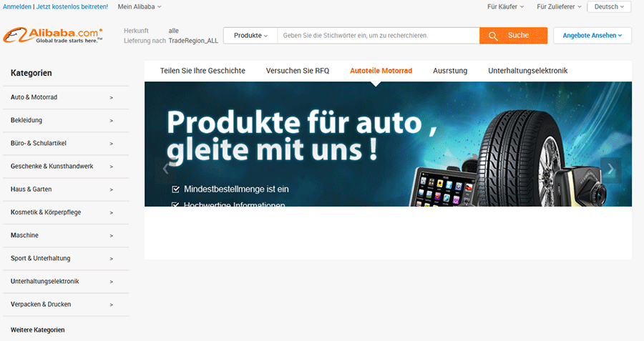This screenshot has width=644, height=341.
Task: Expand the Kosmetik & Körperpflege arrow
Action: pos(112,212)
